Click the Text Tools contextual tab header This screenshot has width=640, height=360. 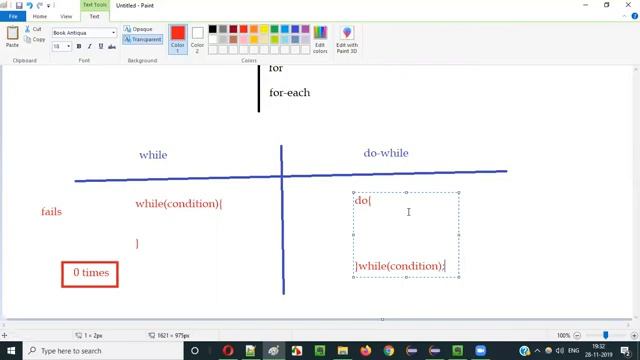tap(95, 5)
